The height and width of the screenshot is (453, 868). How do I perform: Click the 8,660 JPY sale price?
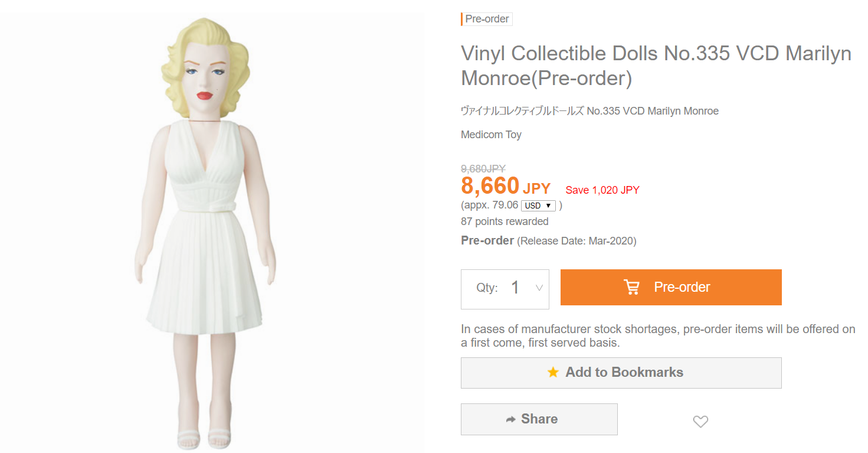click(x=505, y=187)
